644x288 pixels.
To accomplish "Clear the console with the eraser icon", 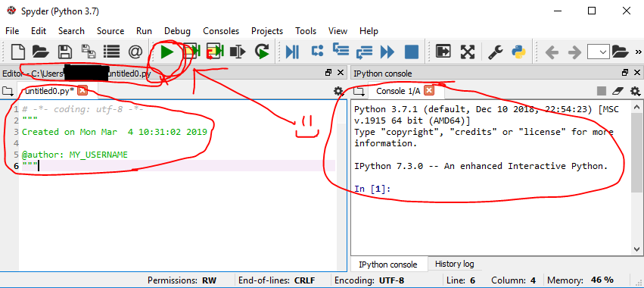I will pyautogui.click(x=618, y=91).
